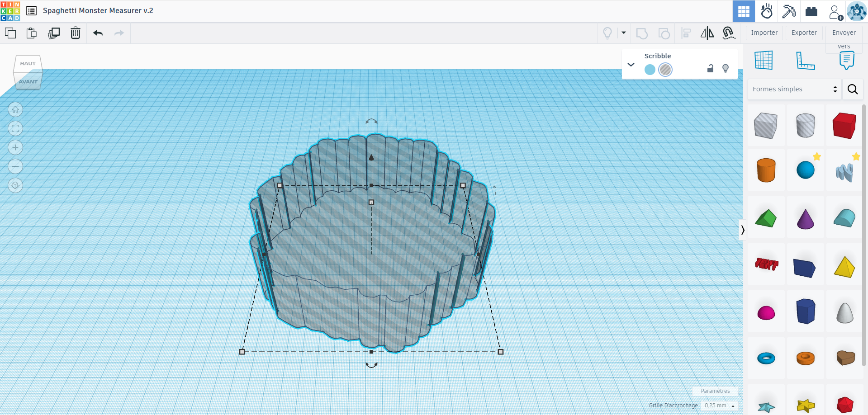Select the dark blue Wedge shape
The width and height of the screenshot is (868, 415).
coord(805,268)
